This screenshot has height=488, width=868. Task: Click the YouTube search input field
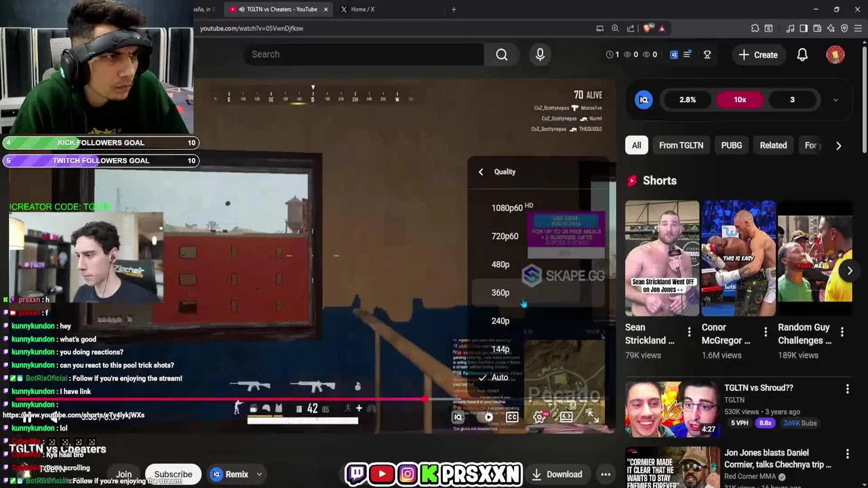click(x=363, y=54)
